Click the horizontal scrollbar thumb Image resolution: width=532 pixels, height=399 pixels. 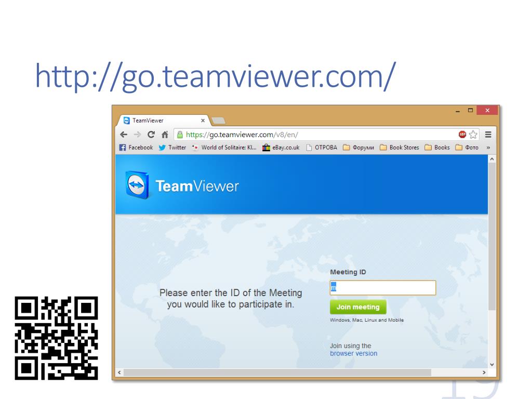(277, 373)
